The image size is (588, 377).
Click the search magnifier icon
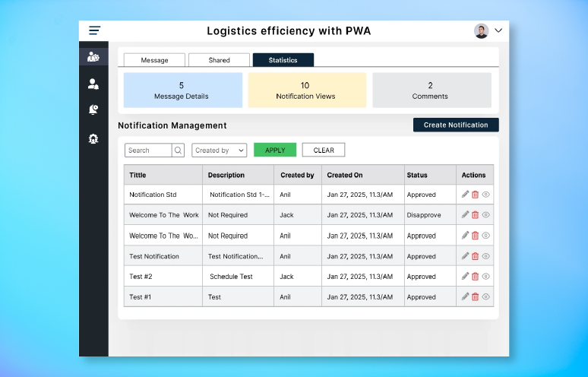178,150
